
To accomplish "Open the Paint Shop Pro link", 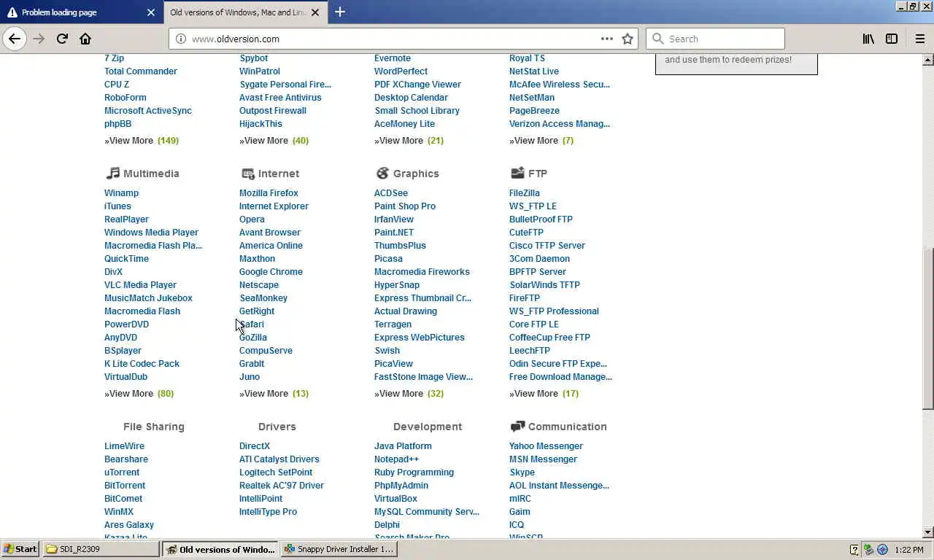I will 405,206.
